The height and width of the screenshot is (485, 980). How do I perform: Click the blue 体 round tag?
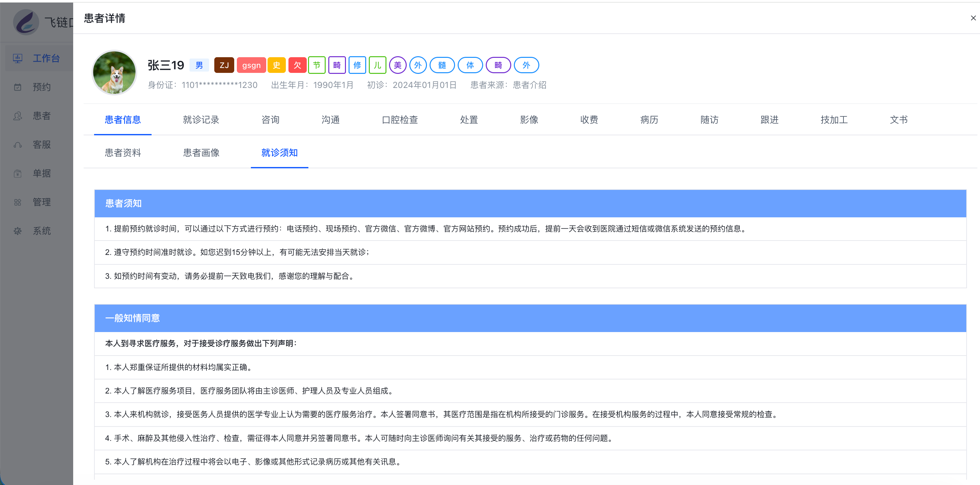470,65
